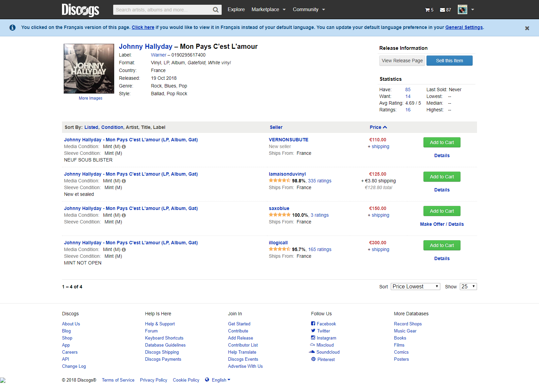Viewport: 539px width, 392px height.
Task: Click the Discogs logo
Action: point(81,10)
